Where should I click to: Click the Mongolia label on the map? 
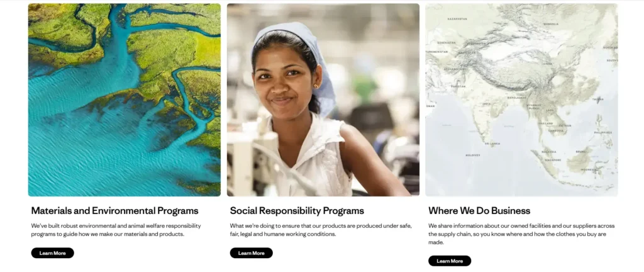[x=550, y=24]
